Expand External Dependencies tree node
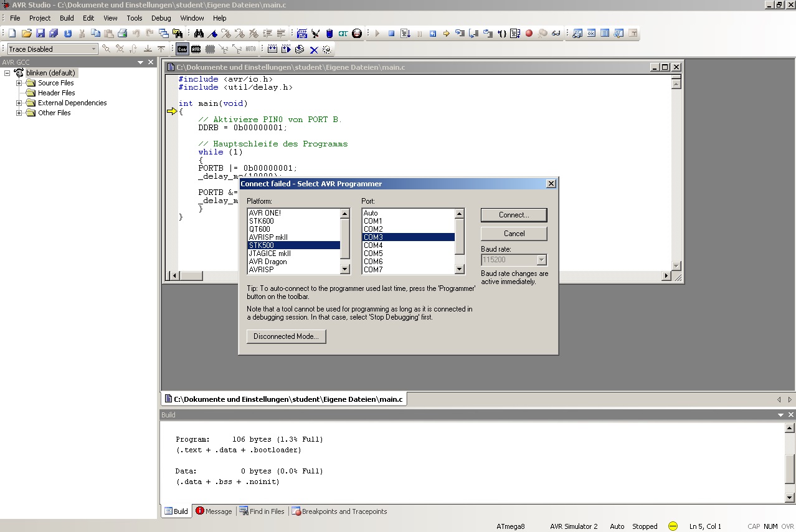 click(x=19, y=103)
